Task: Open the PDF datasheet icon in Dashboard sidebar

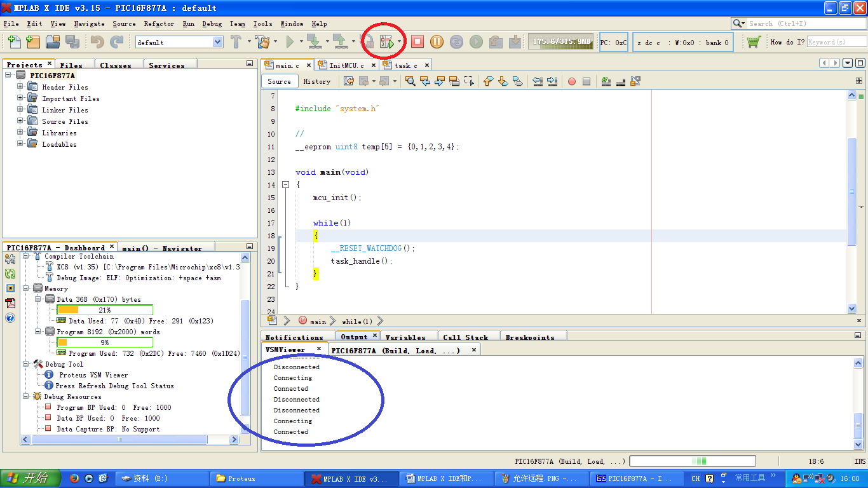Action: coord(10,303)
